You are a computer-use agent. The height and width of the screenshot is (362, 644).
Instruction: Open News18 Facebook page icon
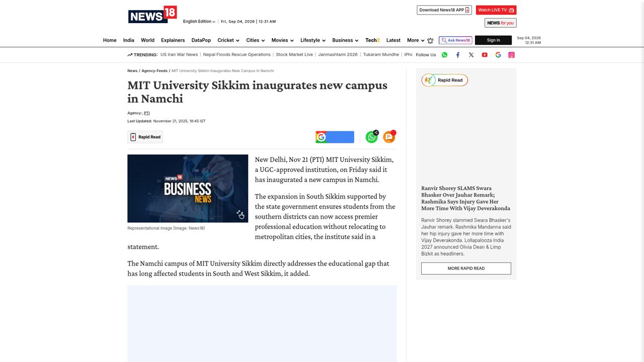[x=458, y=55]
